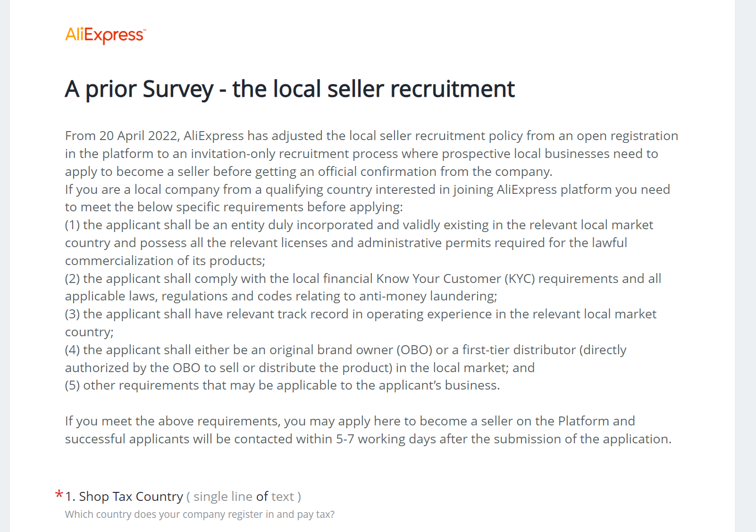The image size is (756, 532).
Task: Click 'Which country does your company register' helper text
Action: coord(200,515)
